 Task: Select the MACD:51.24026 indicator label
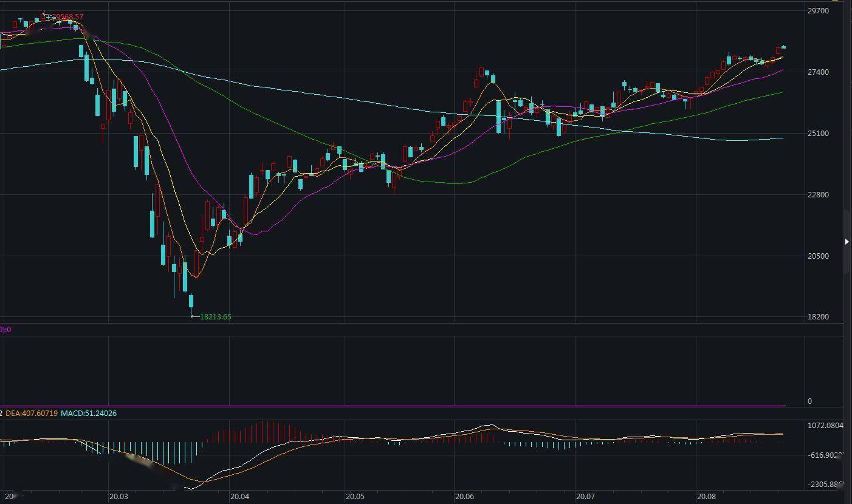(x=89, y=413)
